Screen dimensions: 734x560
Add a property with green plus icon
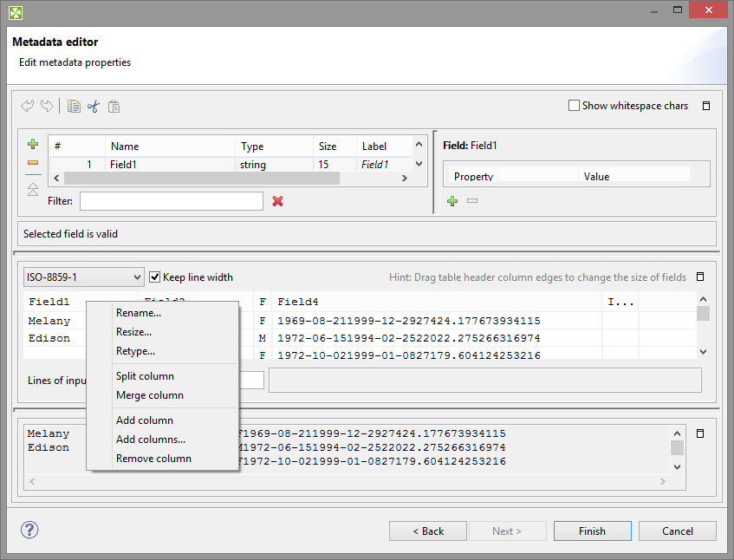pyautogui.click(x=452, y=201)
